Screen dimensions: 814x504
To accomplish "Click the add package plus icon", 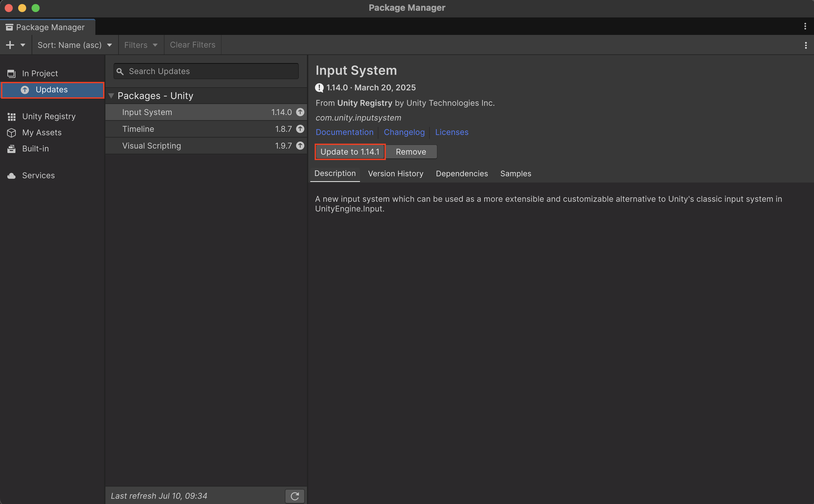I will click(10, 45).
